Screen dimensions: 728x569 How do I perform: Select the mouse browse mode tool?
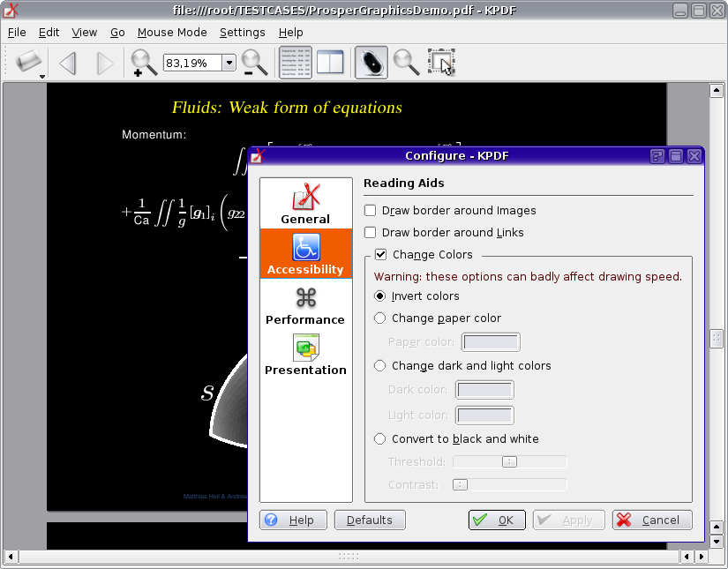(x=371, y=63)
